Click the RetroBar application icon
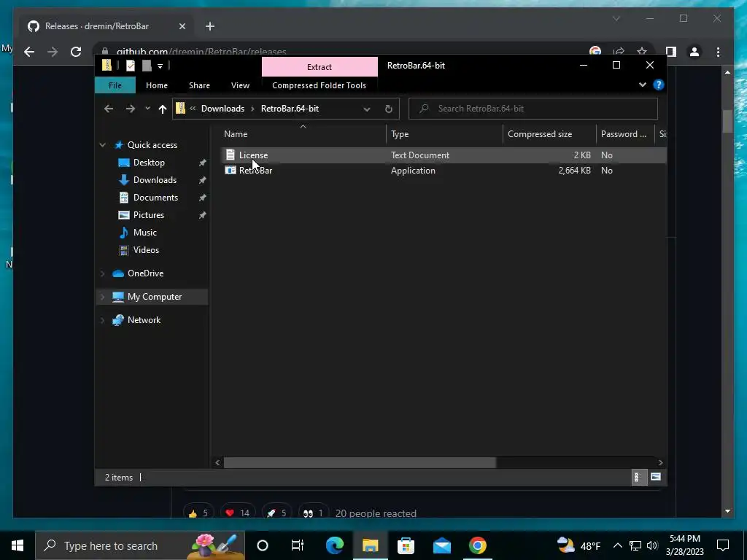Image resolution: width=747 pixels, height=560 pixels. pyautogui.click(x=230, y=171)
